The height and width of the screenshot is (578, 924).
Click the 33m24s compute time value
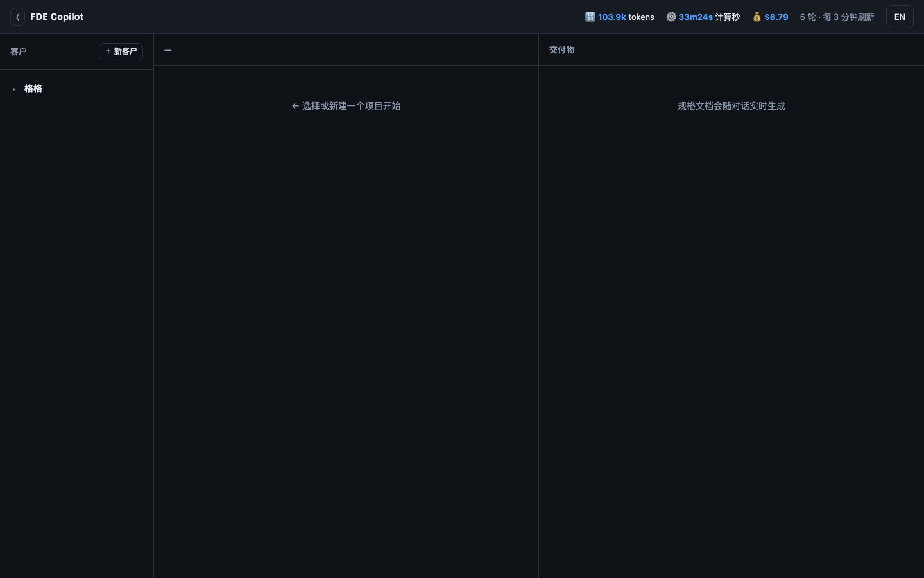click(x=696, y=17)
